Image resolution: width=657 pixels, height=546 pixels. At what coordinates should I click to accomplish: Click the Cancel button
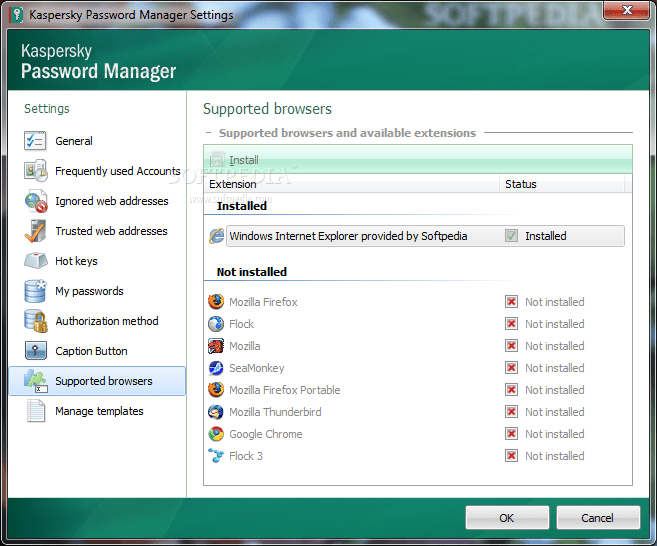pyautogui.click(x=598, y=518)
